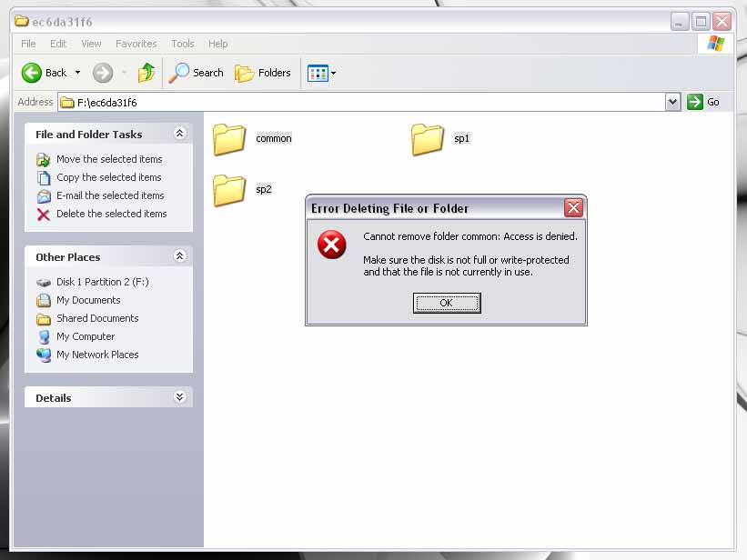Screen dimensions: 747x560
Task: Click the green Back arrow icon
Action: click(x=32, y=73)
